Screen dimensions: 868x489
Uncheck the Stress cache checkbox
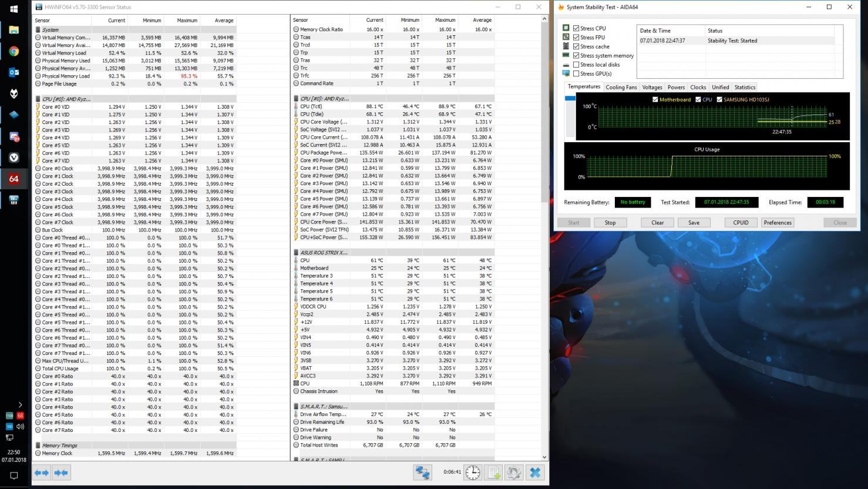pos(576,46)
